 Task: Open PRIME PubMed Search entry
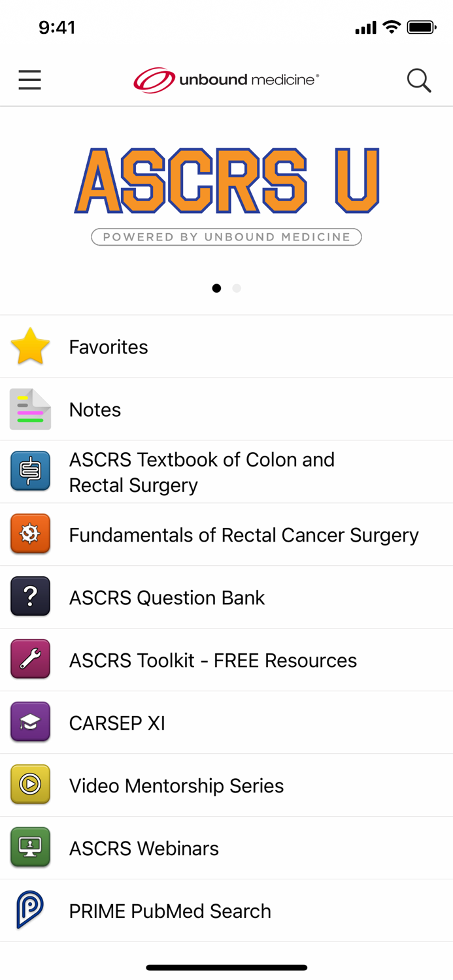click(x=170, y=909)
